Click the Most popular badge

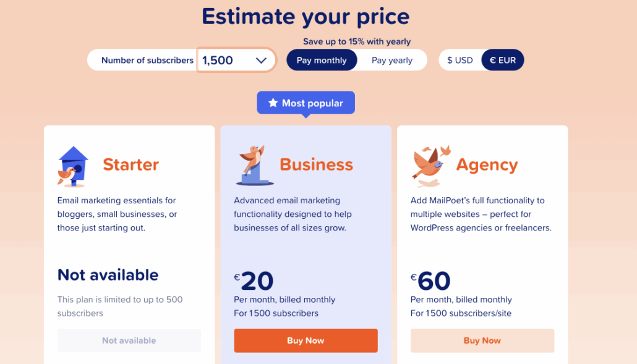(x=306, y=103)
